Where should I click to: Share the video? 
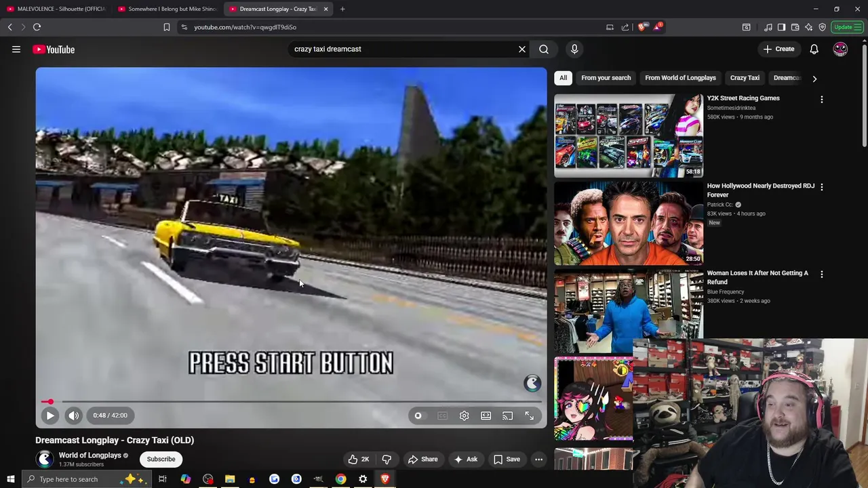pyautogui.click(x=422, y=460)
